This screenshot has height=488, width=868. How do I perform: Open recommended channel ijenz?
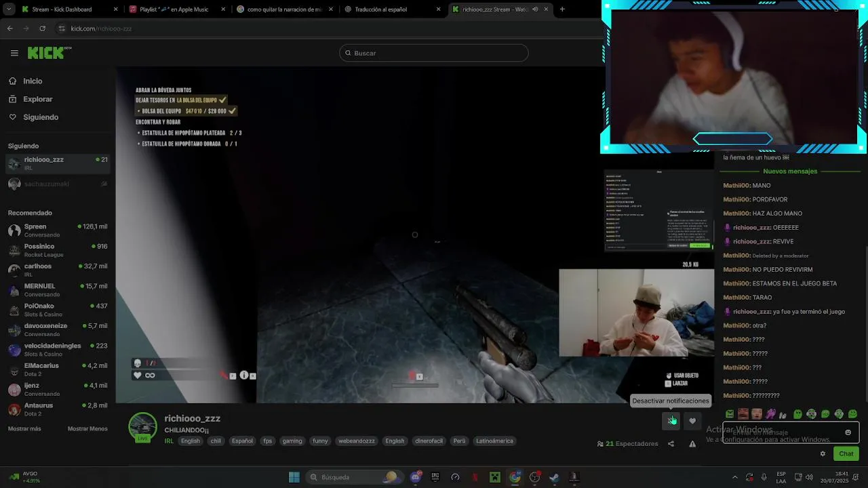click(x=58, y=389)
